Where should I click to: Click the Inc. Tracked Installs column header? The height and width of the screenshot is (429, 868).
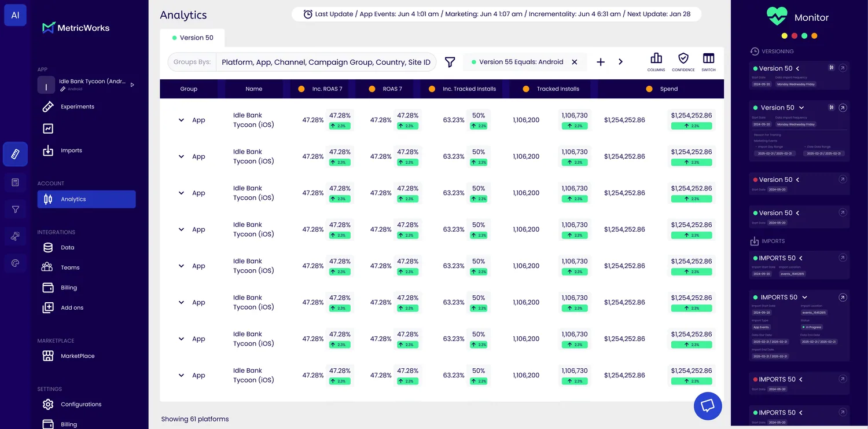click(x=466, y=89)
